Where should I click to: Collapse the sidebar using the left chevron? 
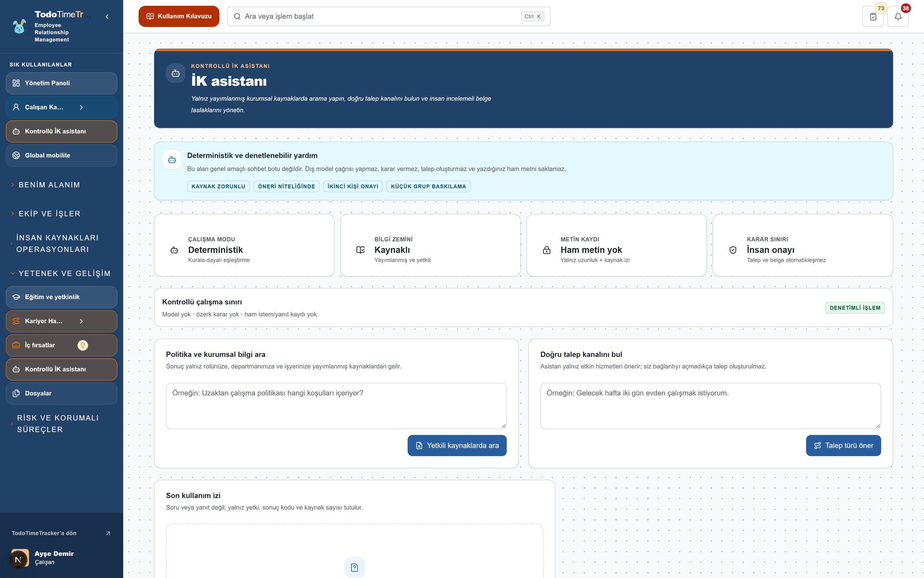[107, 16]
